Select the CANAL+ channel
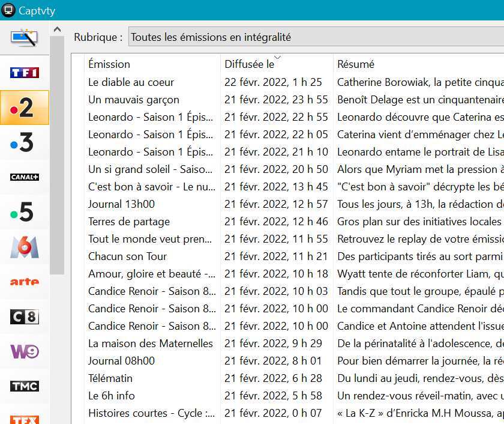504x424 pixels. (x=25, y=177)
